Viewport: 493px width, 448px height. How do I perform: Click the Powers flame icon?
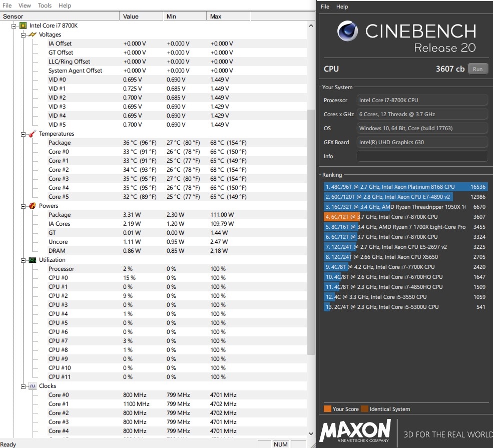(32, 206)
